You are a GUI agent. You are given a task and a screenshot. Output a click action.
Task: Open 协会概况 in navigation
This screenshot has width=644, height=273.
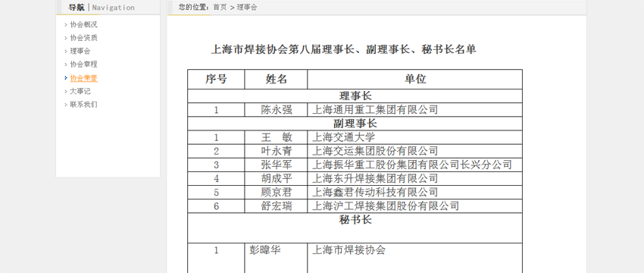[x=83, y=25]
